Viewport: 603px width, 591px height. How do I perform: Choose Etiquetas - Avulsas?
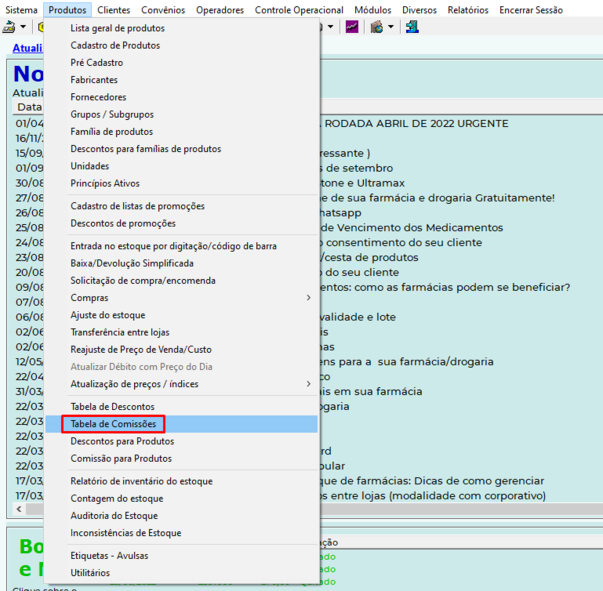pyautogui.click(x=182, y=556)
